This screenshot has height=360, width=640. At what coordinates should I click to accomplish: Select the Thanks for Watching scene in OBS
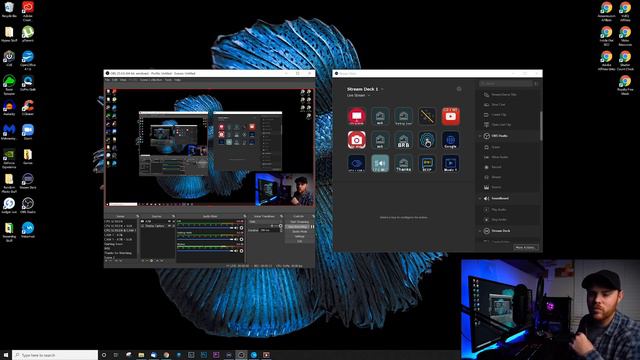[118, 253]
